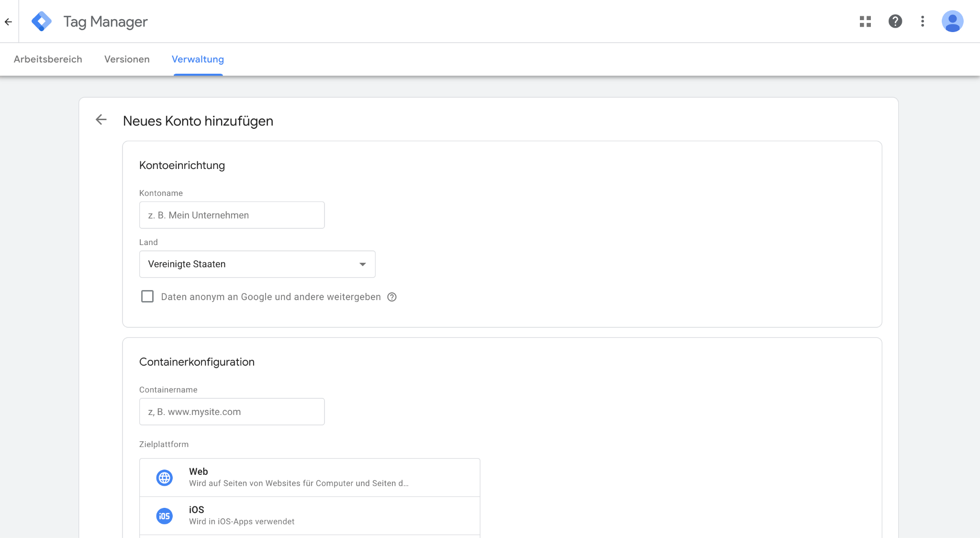Enable Daten anonym an Google weitergeben checkbox
This screenshot has width=980, height=538.
(147, 296)
